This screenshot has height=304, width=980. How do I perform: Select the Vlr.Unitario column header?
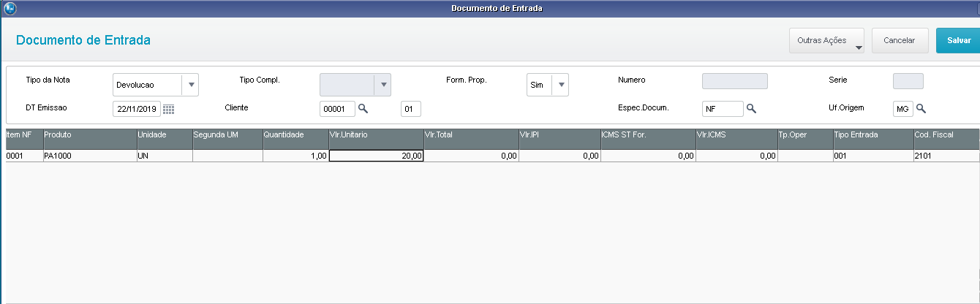click(x=376, y=139)
